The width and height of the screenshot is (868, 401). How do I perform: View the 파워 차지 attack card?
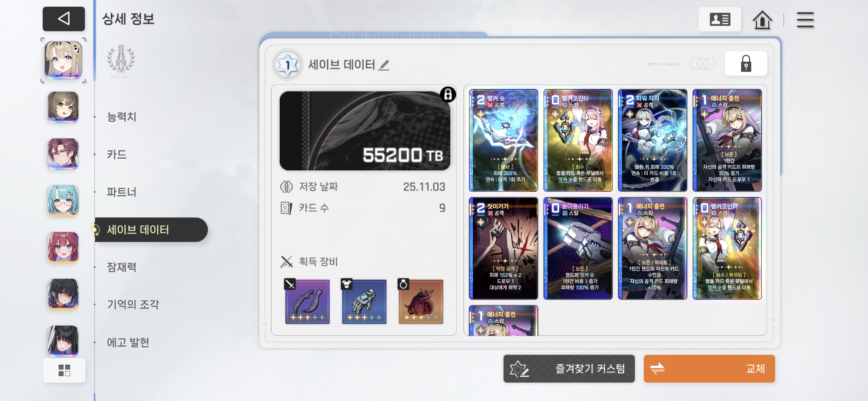(x=652, y=140)
